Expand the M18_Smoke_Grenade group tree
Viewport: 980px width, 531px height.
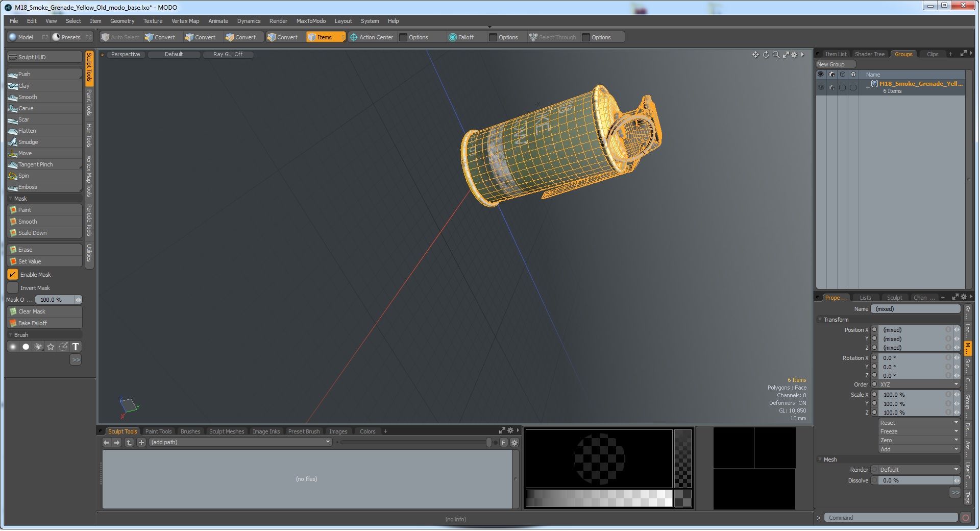(868, 88)
